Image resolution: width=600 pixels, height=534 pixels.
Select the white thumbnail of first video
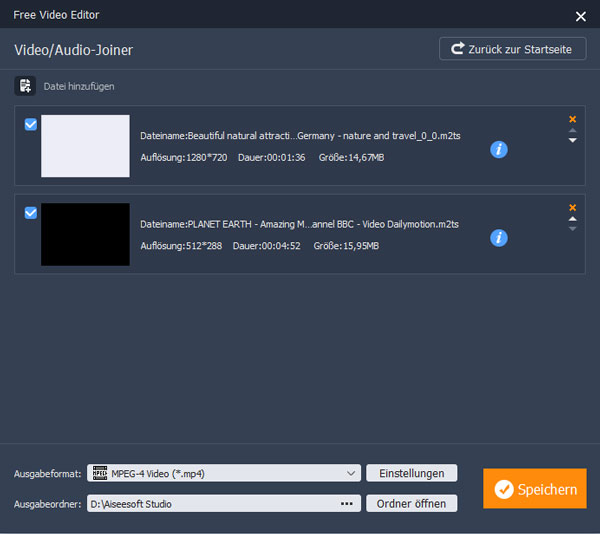point(85,146)
